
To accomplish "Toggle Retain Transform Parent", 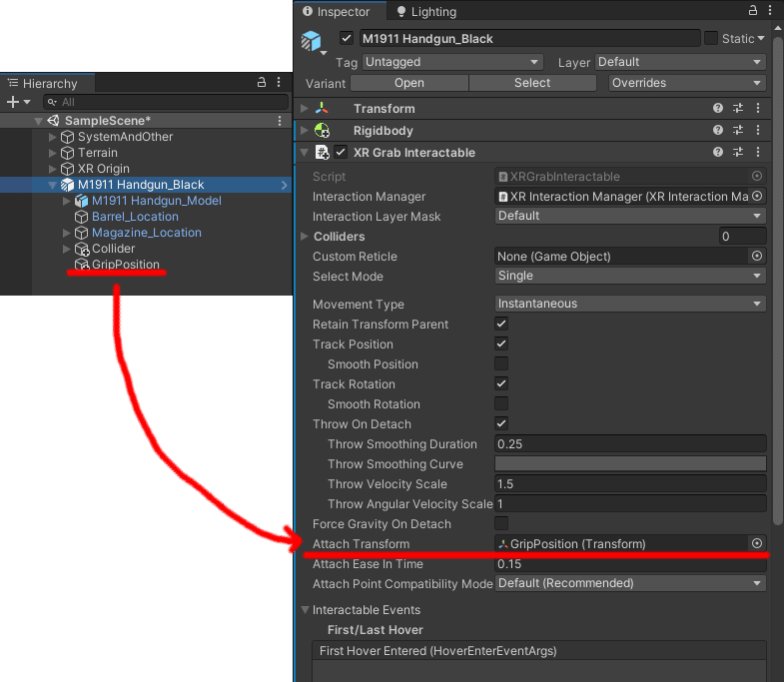I will [x=501, y=324].
